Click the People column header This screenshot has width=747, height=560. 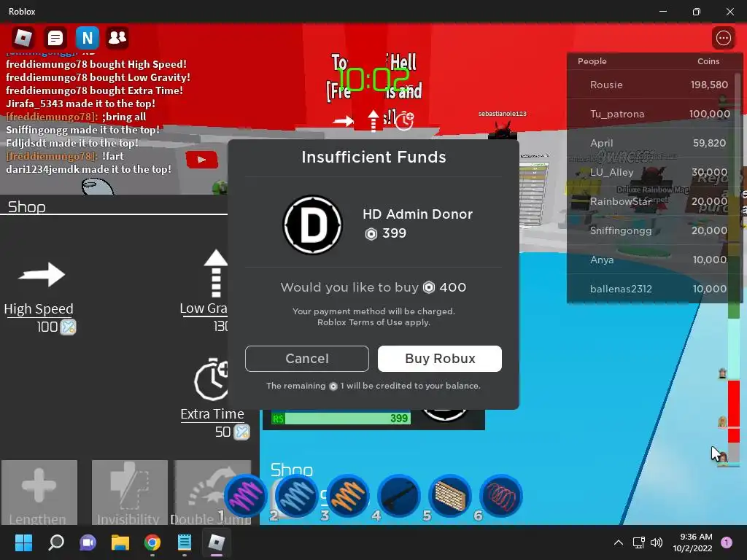(x=592, y=61)
